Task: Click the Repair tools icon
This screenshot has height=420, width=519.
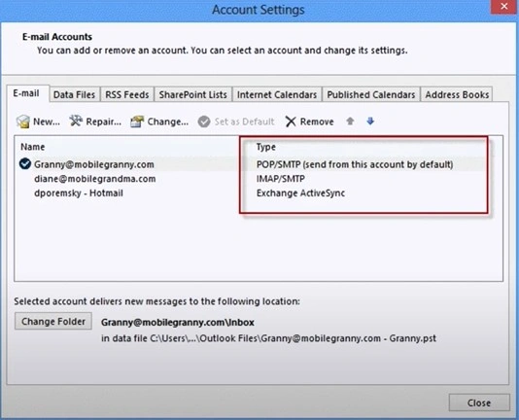Action: click(x=76, y=122)
